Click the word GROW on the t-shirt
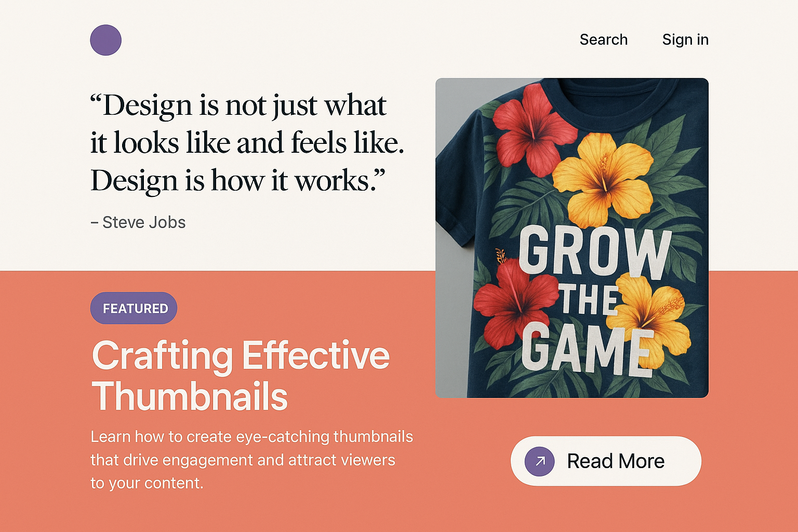This screenshot has height=532, width=798. coord(595,252)
